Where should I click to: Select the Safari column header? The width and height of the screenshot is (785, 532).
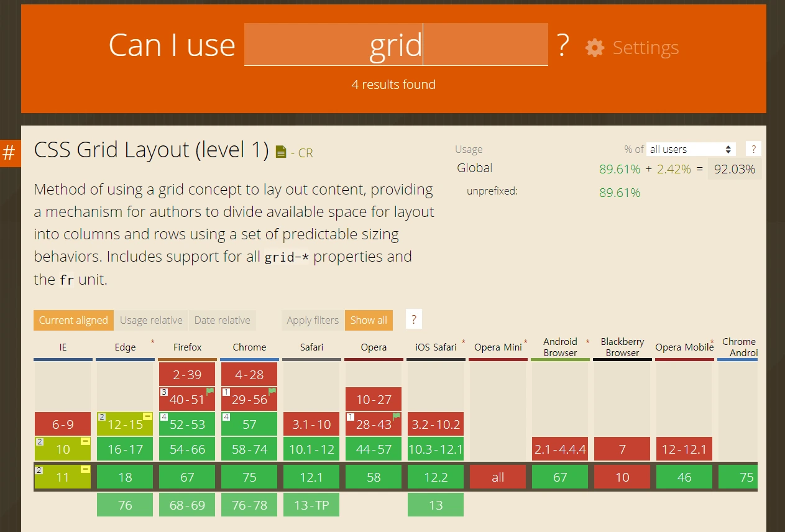click(x=311, y=347)
